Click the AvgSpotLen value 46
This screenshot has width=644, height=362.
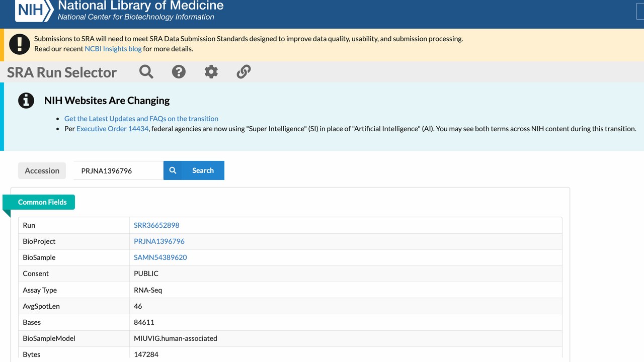point(138,306)
